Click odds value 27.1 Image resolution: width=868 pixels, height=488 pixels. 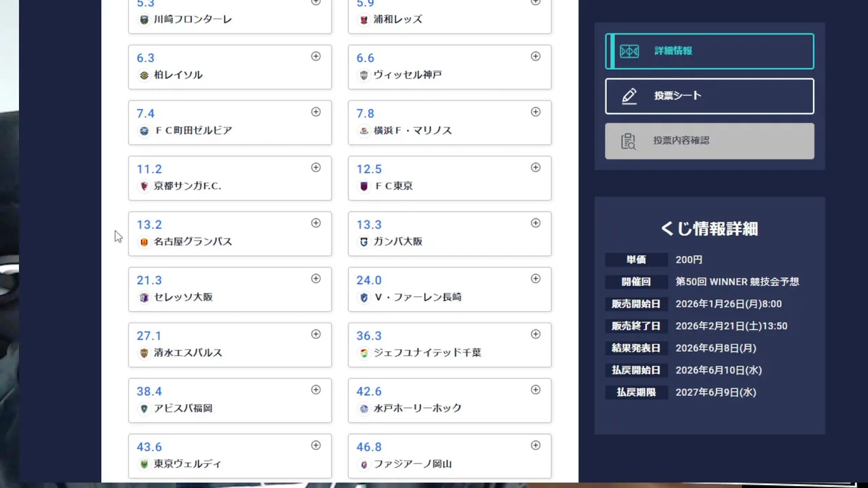point(149,336)
